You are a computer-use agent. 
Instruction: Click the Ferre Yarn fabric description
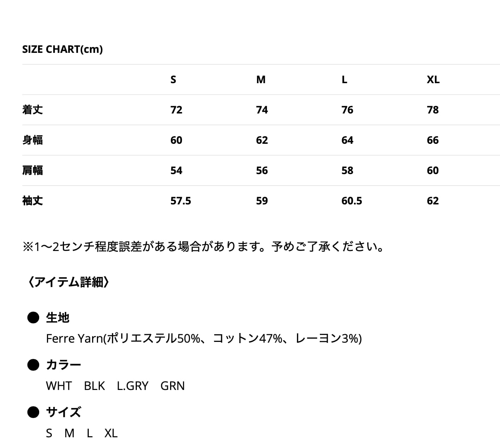pos(204,339)
